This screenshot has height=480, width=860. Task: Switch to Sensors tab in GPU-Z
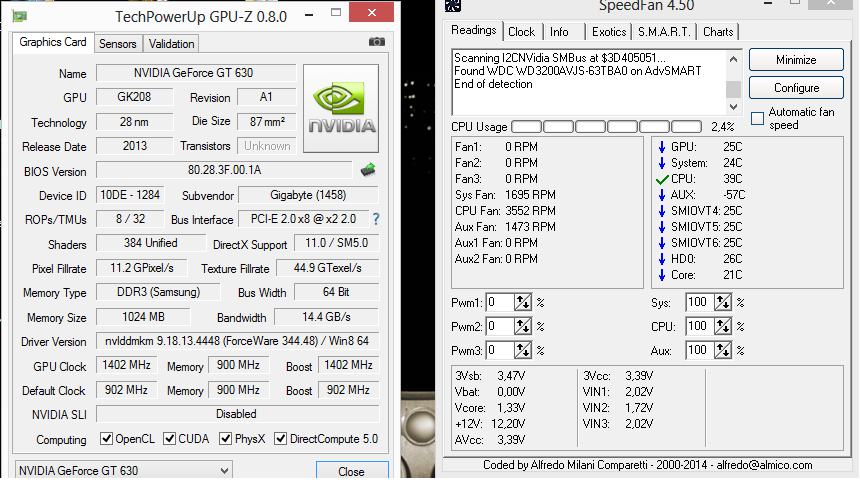tap(117, 44)
